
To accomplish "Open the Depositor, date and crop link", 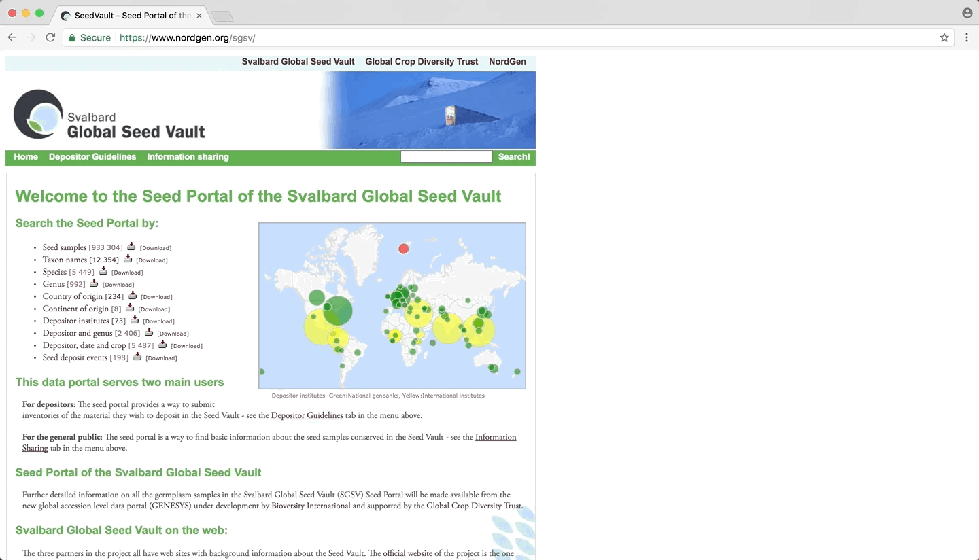I will click(x=84, y=345).
